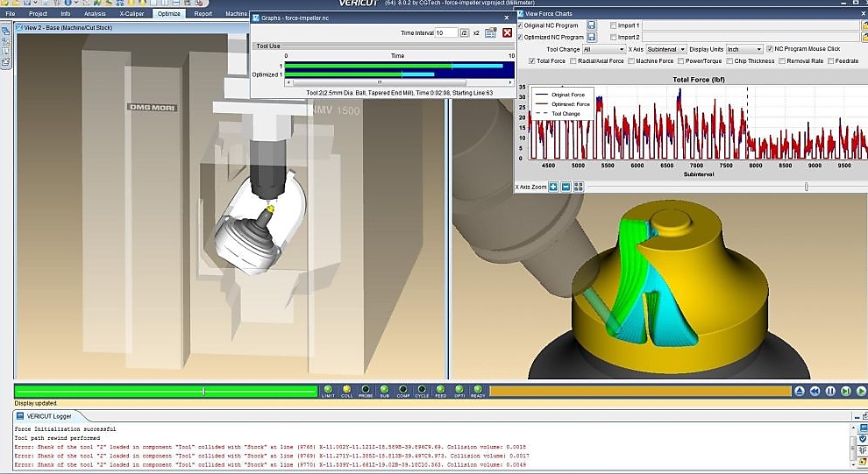Open the File menu

coord(10,13)
